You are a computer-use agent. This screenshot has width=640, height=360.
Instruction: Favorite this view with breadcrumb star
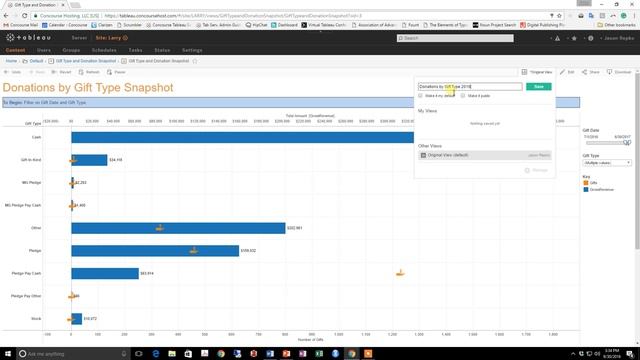click(195, 61)
